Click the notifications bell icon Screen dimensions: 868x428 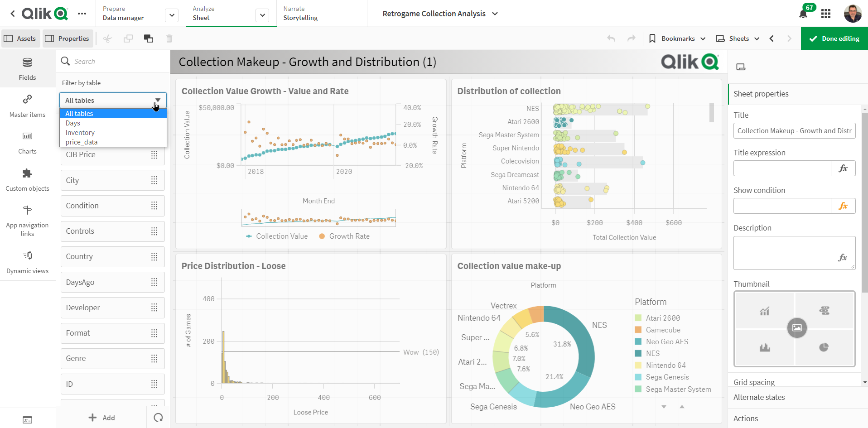[803, 14]
